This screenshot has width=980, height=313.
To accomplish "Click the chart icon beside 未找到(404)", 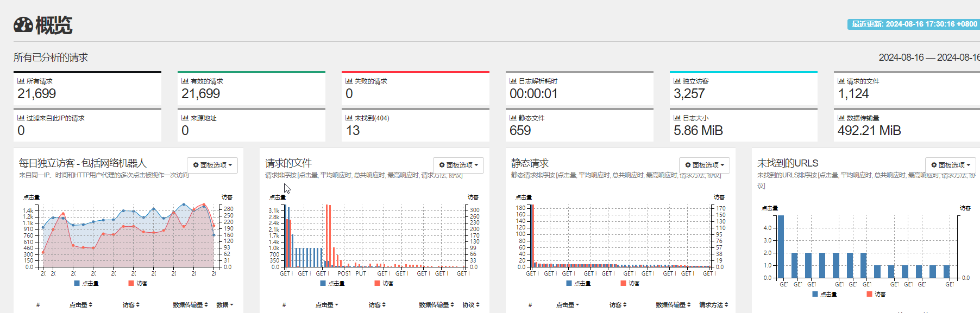I will click(x=349, y=118).
